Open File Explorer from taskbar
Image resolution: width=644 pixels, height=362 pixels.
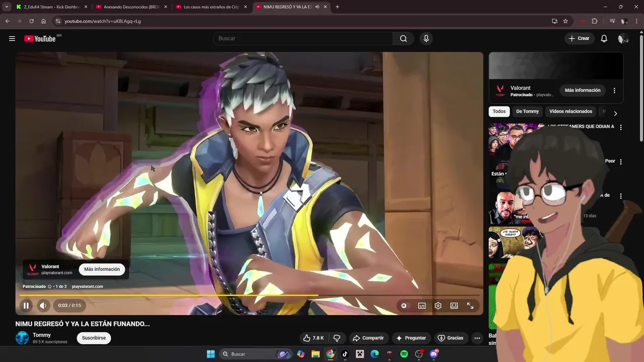(x=315, y=354)
